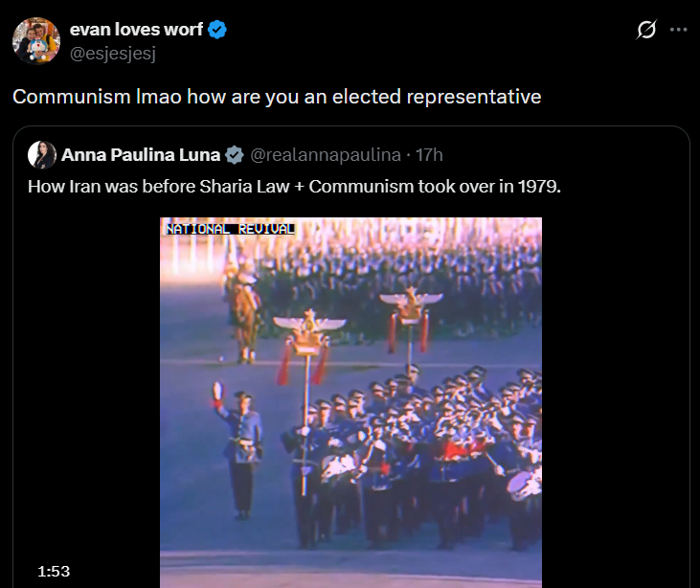Open the Grok icon next to the more menu
700x588 pixels.
click(x=646, y=30)
